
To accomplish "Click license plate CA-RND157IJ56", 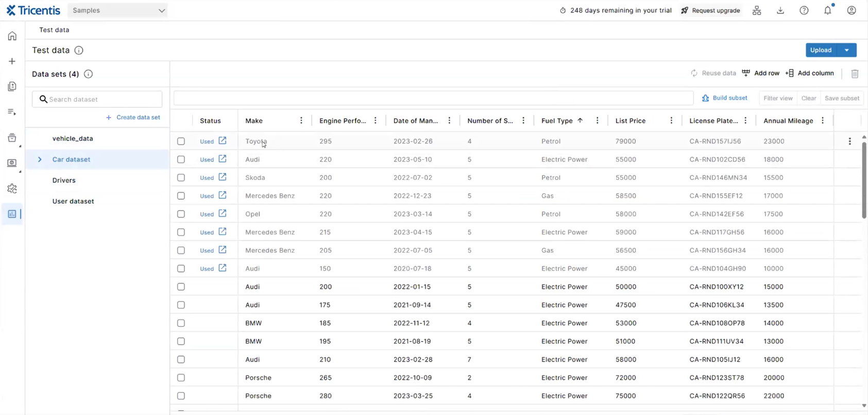I will pyautogui.click(x=715, y=141).
